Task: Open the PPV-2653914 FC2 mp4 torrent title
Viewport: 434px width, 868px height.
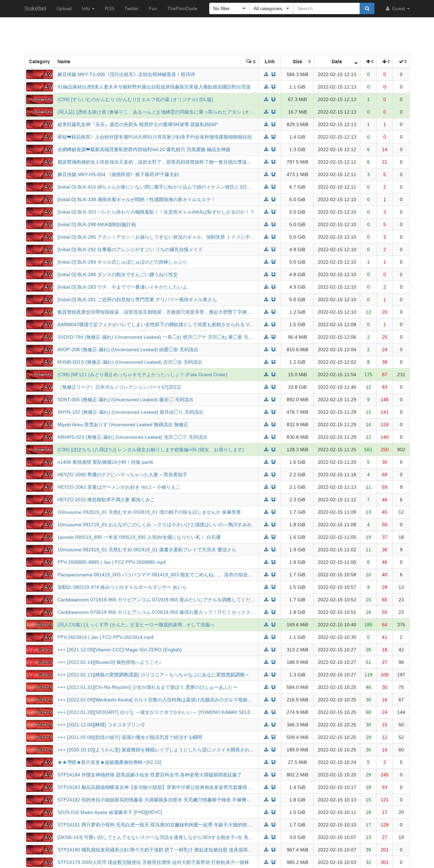Action: tap(105, 637)
